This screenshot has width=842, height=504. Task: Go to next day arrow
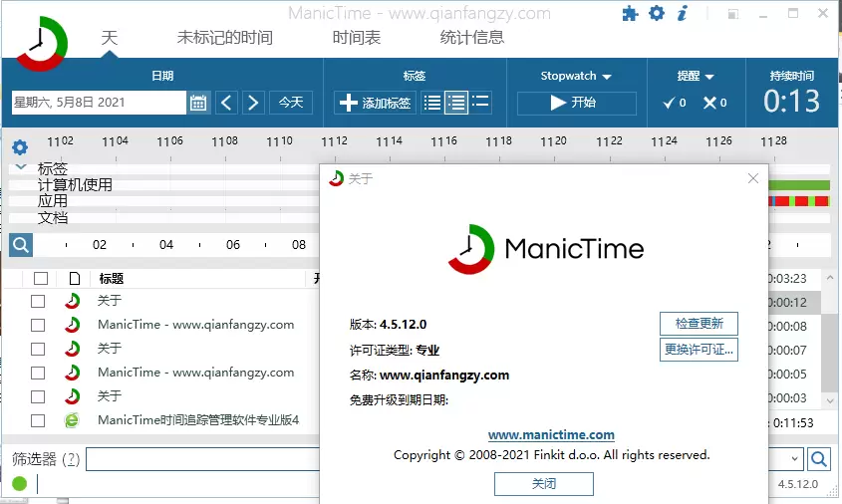click(253, 102)
